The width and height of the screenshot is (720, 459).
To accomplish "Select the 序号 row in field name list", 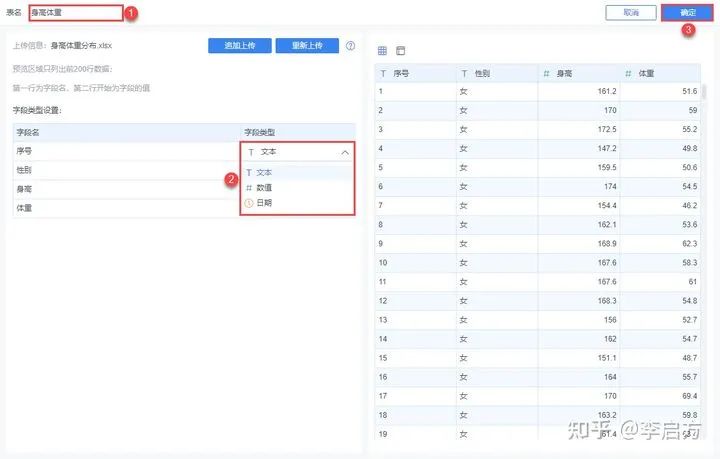I will (126, 151).
